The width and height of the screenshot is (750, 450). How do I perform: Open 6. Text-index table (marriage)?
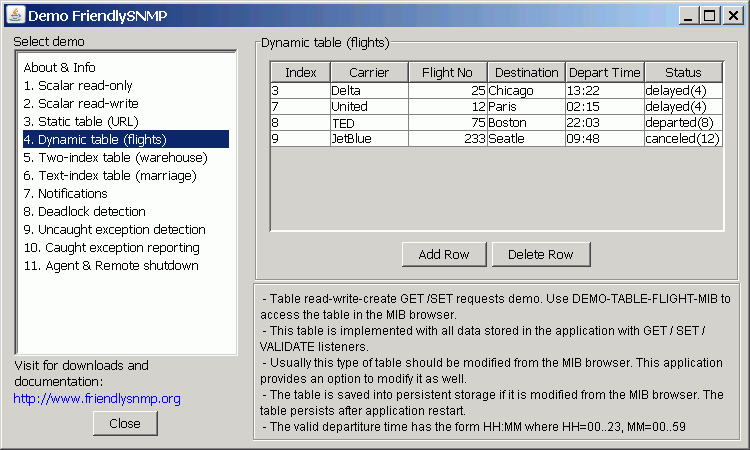tap(126, 176)
